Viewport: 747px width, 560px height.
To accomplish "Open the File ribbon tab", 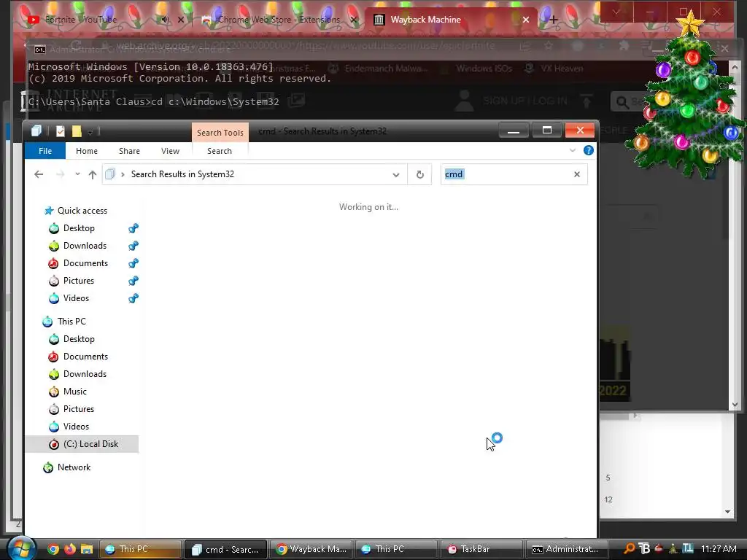I will (45, 151).
